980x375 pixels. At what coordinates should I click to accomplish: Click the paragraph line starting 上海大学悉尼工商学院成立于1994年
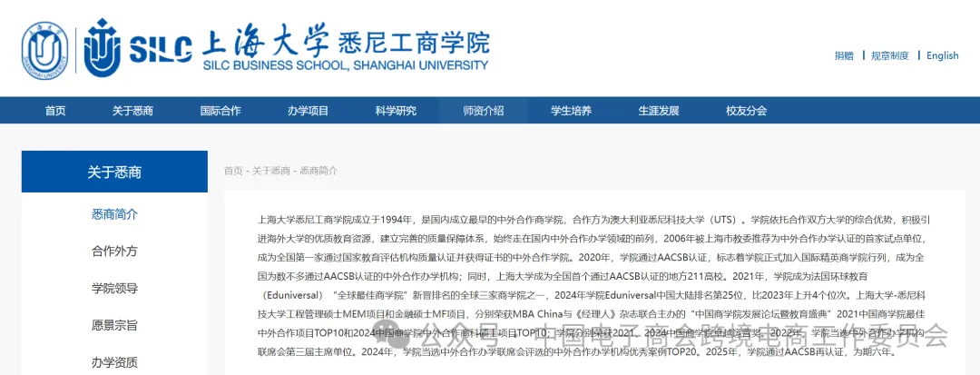(594, 221)
